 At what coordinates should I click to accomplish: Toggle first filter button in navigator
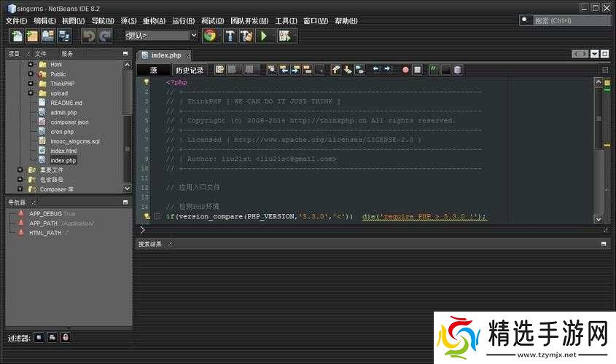[39, 337]
